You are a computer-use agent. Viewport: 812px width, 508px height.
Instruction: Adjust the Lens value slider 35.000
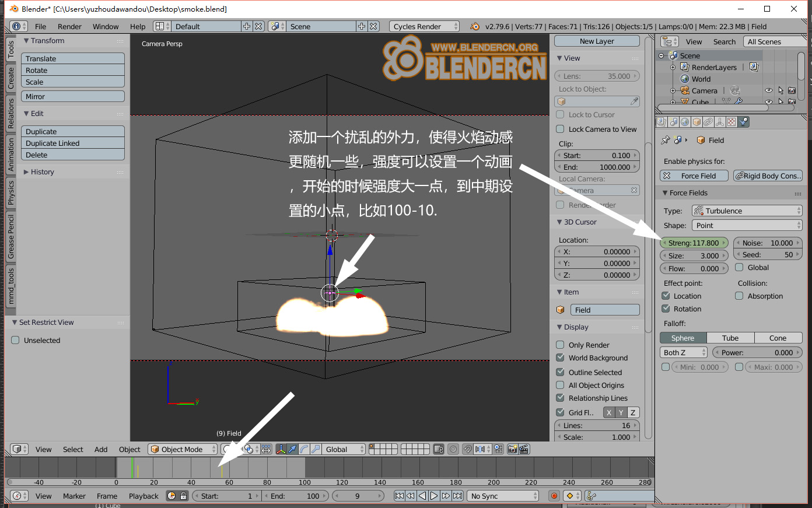(597, 76)
